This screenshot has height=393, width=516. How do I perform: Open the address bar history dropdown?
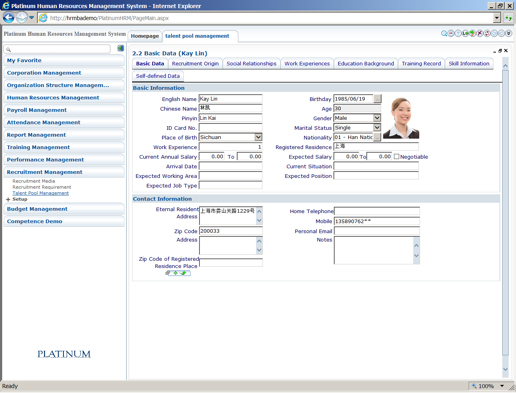(497, 18)
